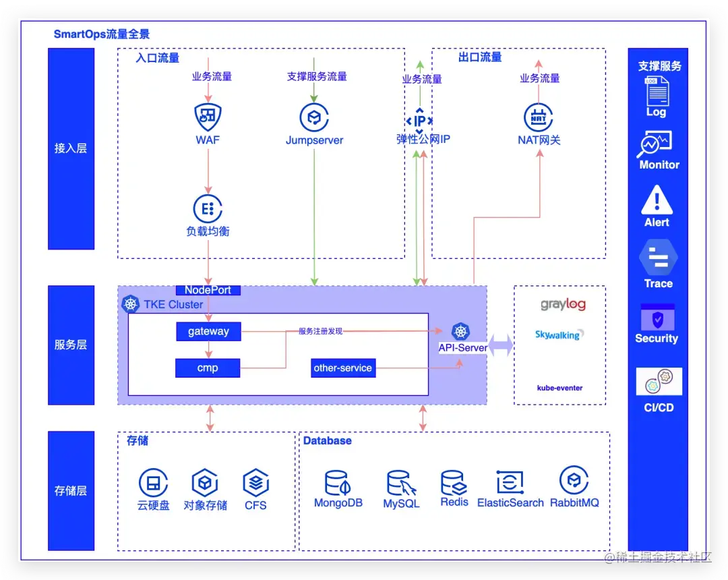This screenshot has width=728, height=580.
Task: Open the Monitor panel in 支撑服务
Action: pos(657,142)
